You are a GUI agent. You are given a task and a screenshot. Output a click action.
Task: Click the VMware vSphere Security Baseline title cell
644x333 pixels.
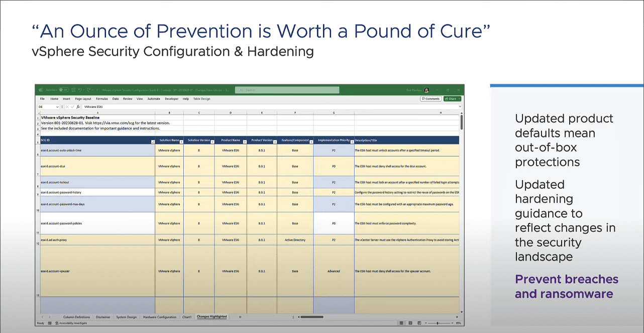click(97, 118)
